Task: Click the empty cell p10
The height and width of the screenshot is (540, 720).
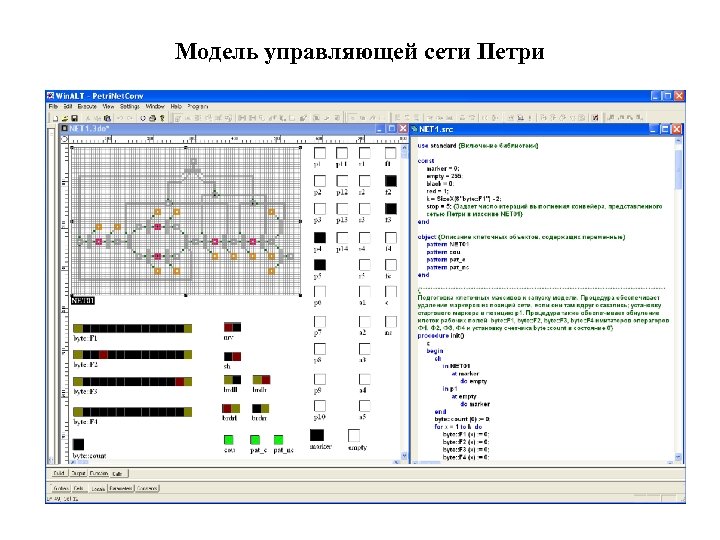Action: (x=320, y=406)
